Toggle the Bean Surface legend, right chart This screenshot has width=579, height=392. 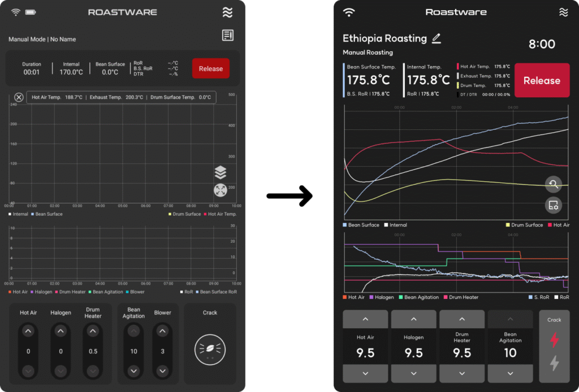tap(361, 225)
